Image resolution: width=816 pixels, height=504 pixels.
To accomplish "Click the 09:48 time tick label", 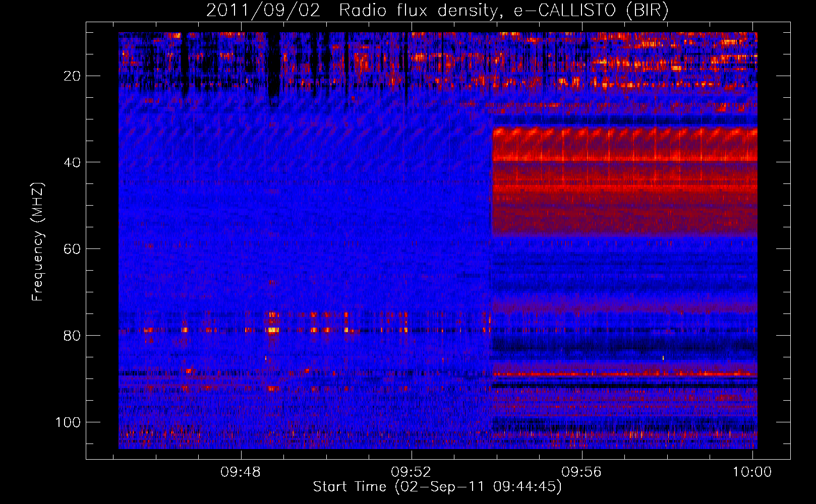I will tap(241, 472).
